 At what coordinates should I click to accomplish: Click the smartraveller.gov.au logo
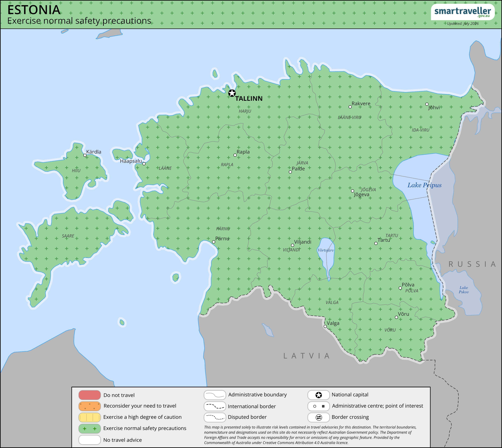click(x=463, y=12)
